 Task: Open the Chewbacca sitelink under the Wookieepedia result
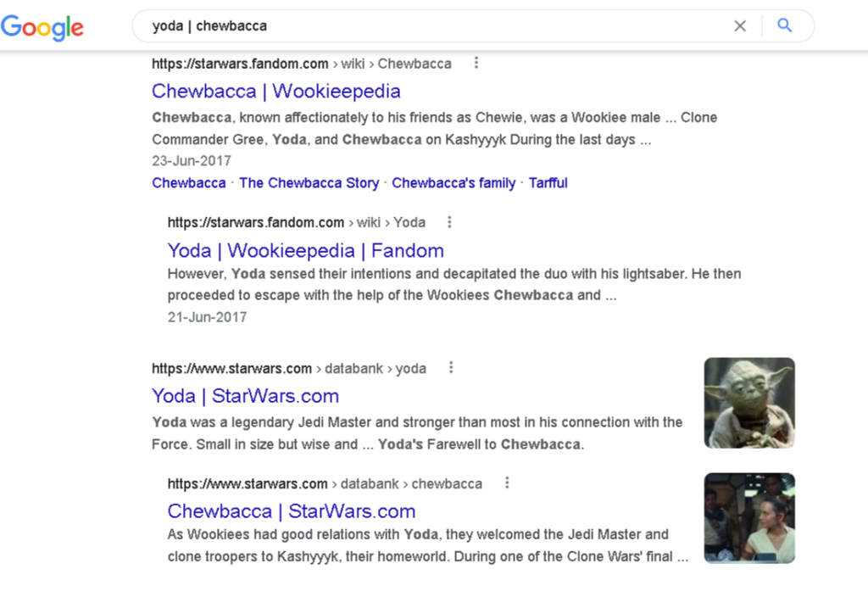coord(188,182)
